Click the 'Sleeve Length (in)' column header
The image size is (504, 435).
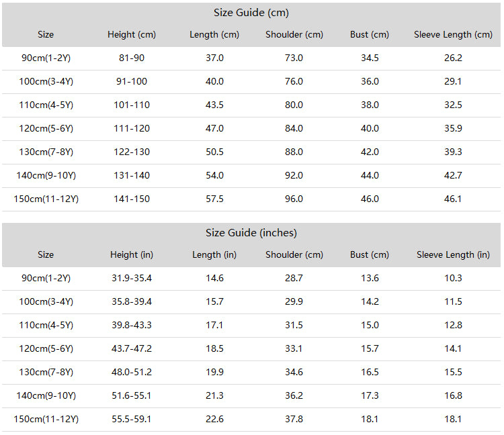pyautogui.click(x=453, y=254)
